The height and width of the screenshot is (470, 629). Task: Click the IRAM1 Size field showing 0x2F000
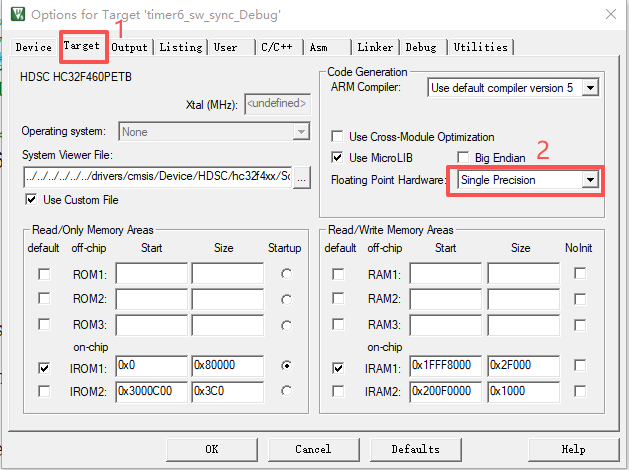[523, 366]
